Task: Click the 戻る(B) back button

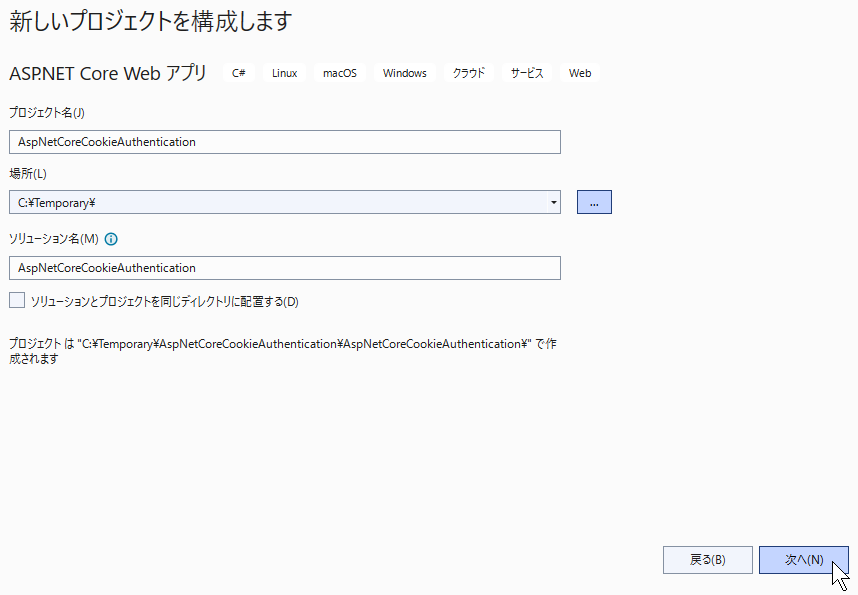Action: [x=708, y=560]
